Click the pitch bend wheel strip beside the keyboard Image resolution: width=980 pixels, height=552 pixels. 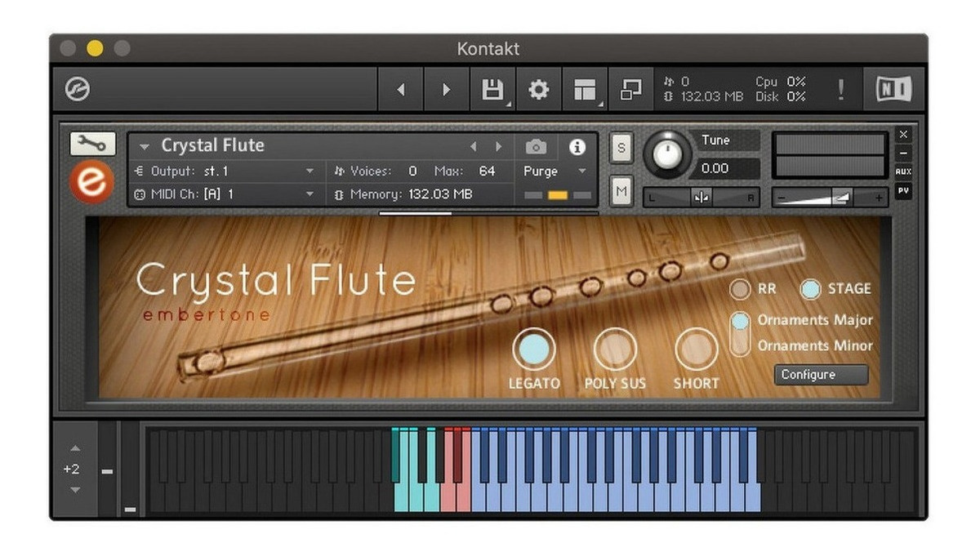(x=108, y=470)
